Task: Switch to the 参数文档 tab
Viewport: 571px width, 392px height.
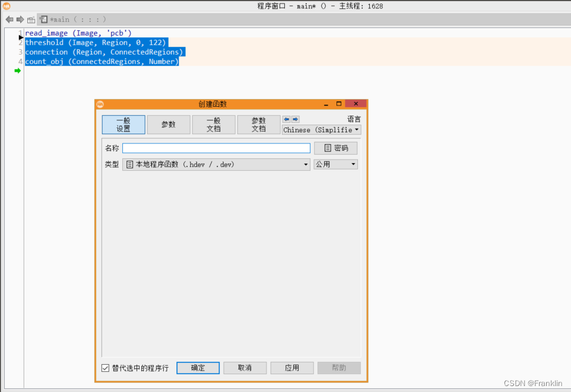Action: [259, 125]
